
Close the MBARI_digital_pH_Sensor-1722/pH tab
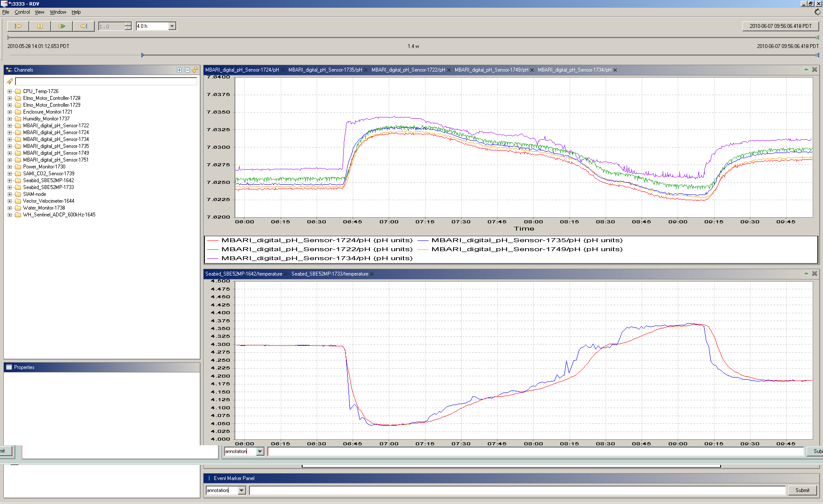(x=449, y=70)
